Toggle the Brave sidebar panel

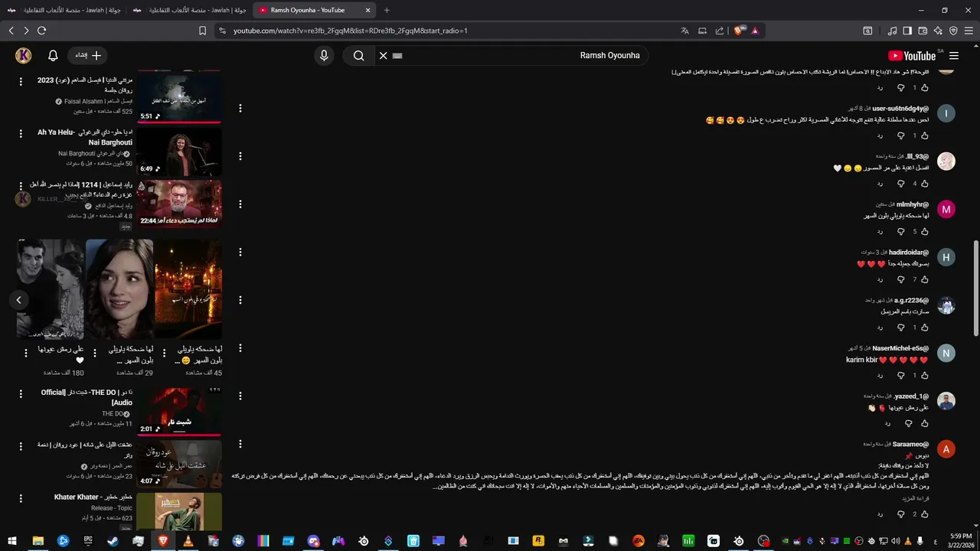tap(907, 31)
